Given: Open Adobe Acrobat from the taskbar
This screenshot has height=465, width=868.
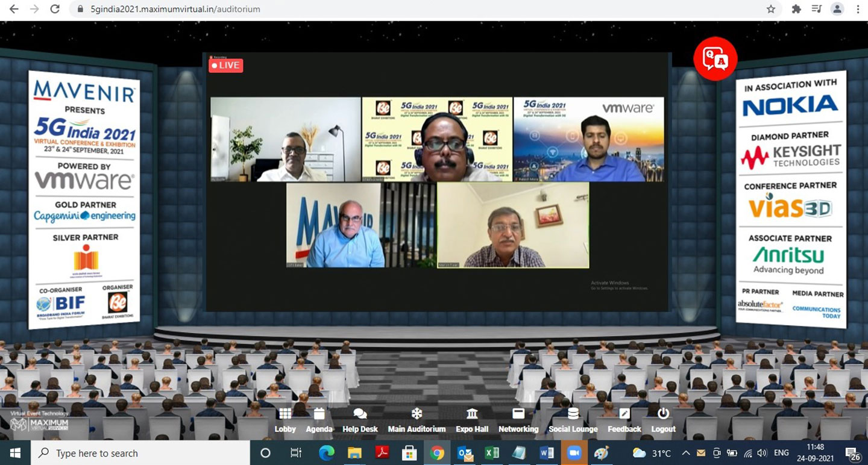Looking at the screenshot, I should click(382, 453).
